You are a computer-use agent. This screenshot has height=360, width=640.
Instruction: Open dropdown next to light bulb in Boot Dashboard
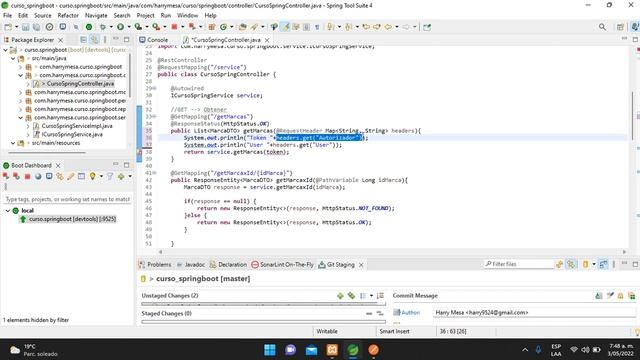[x=101, y=176]
